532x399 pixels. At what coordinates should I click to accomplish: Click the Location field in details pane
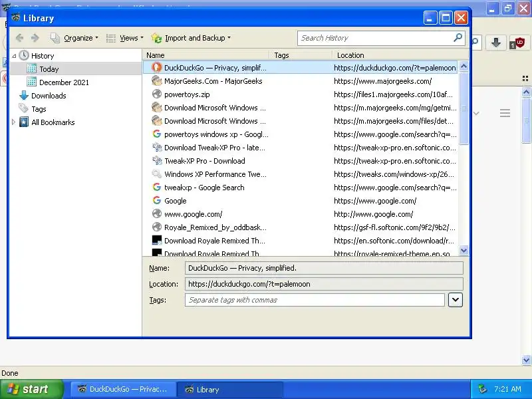[x=324, y=284]
